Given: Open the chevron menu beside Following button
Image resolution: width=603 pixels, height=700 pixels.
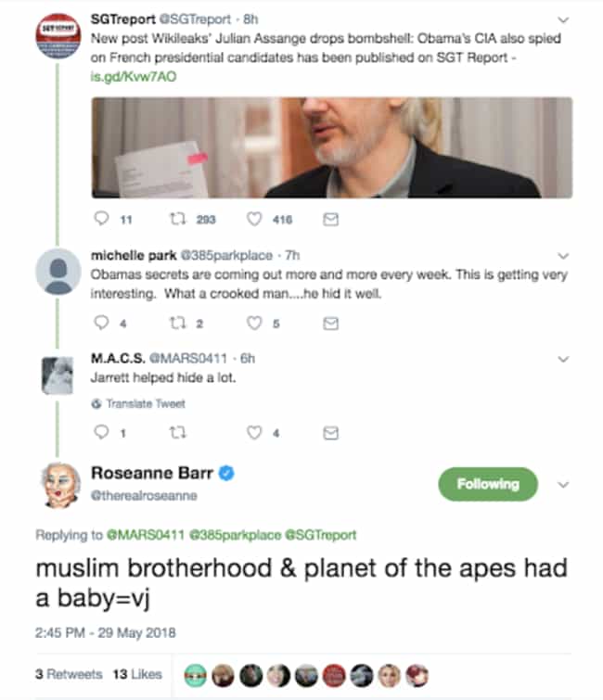Looking at the screenshot, I should (x=563, y=484).
